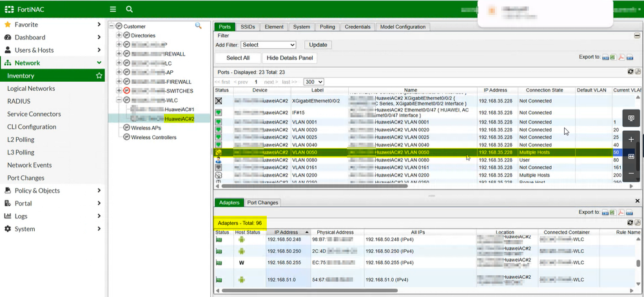Expand the Directories tree node

[119, 35]
